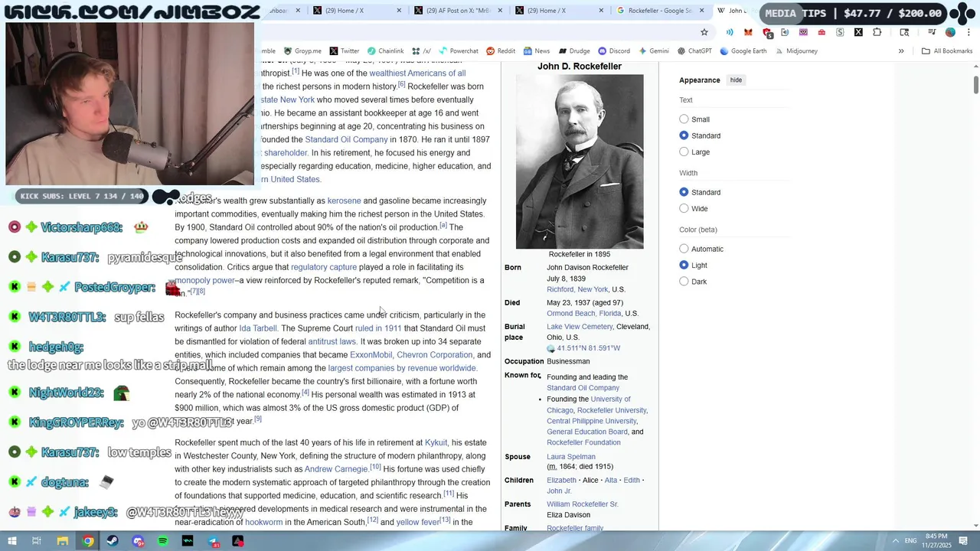Open the Standard Oil Company link in the article

(x=346, y=139)
